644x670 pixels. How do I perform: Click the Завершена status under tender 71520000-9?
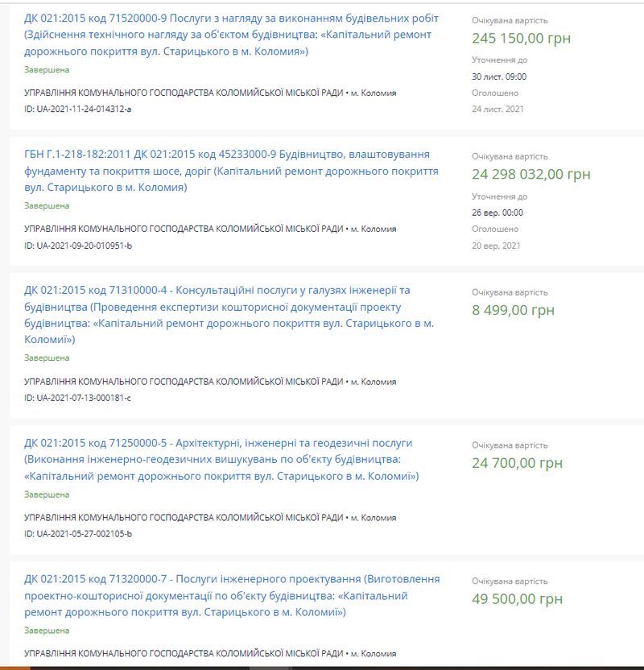pos(47,70)
